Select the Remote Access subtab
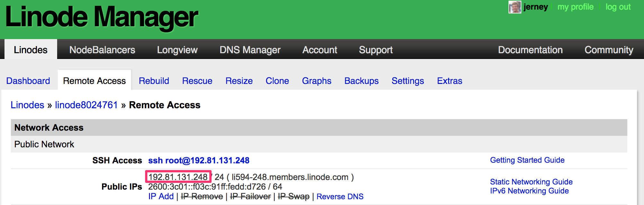The height and width of the screenshot is (205, 644). (94, 81)
